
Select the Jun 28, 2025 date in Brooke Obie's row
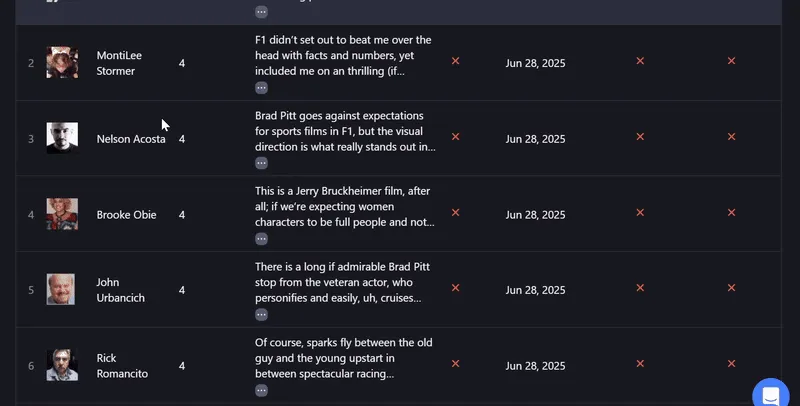click(535, 215)
